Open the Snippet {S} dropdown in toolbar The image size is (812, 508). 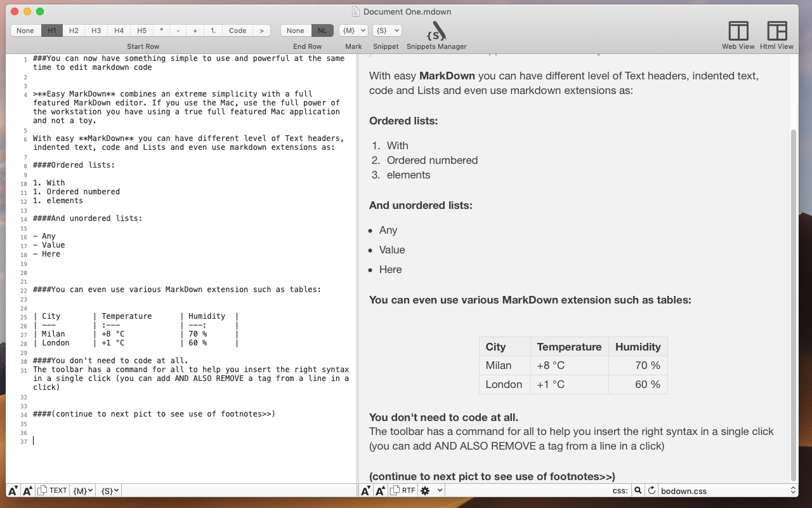[x=387, y=30]
